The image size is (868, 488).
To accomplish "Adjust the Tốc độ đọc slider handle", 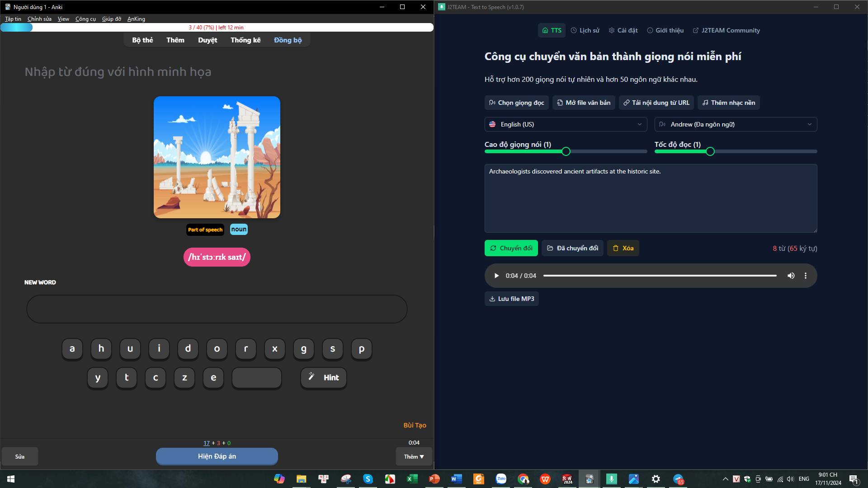I will (710, 151).
